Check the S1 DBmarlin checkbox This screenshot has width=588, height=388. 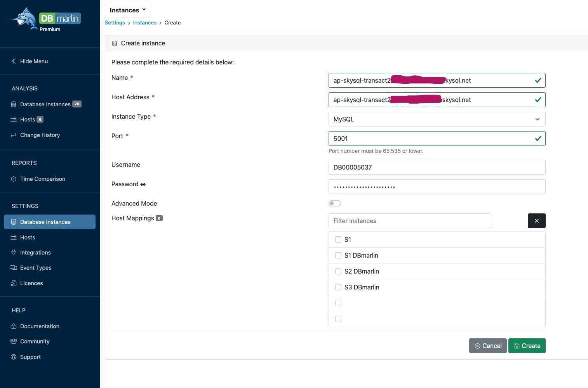pyautogui.click(x=338, y=255)
